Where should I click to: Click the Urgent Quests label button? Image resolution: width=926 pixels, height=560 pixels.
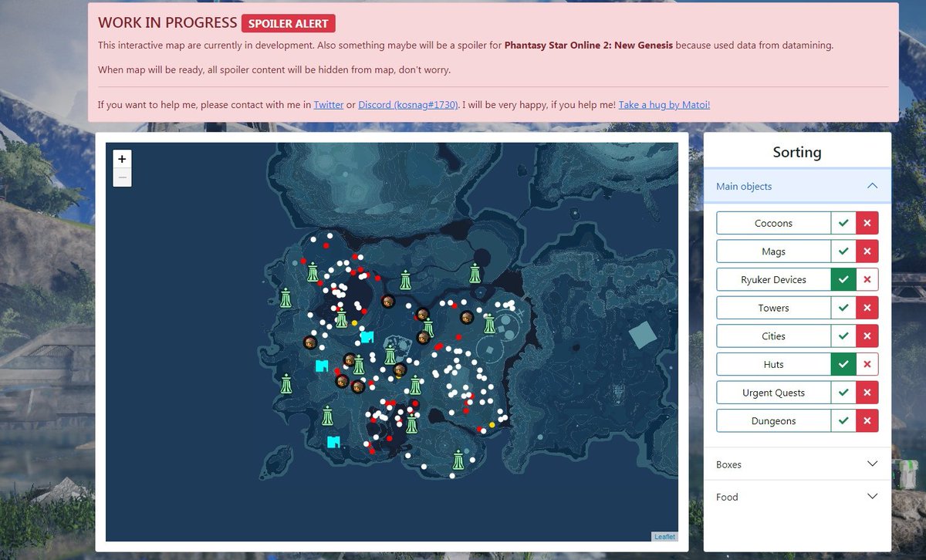point(773,393)
